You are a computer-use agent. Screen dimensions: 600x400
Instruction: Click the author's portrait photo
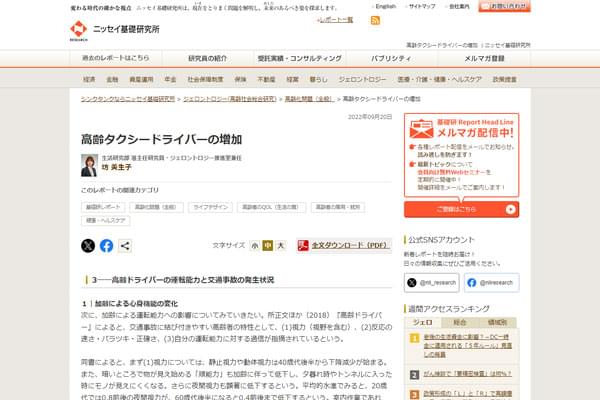(x=89, y=165)
